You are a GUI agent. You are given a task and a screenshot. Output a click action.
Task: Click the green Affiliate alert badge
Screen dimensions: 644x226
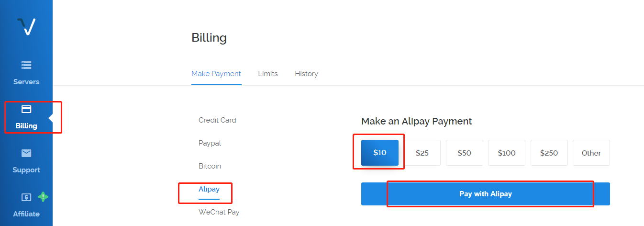43,197
